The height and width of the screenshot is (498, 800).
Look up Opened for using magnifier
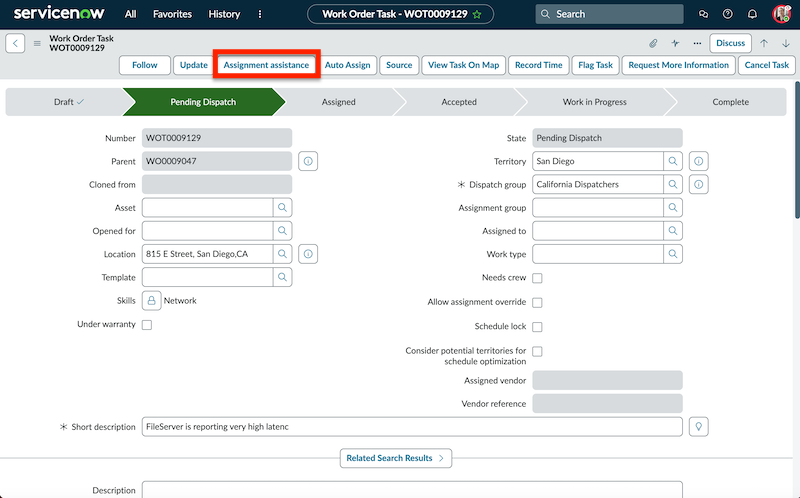point(283,231)
